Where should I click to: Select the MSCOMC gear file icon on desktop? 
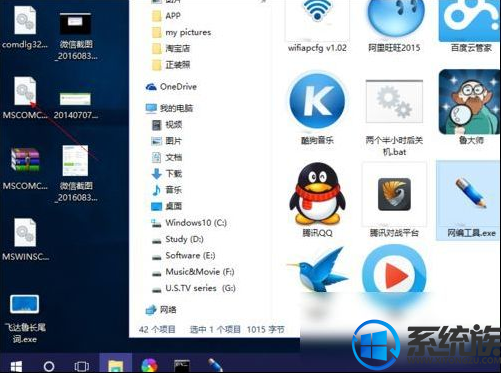(25, 91)
